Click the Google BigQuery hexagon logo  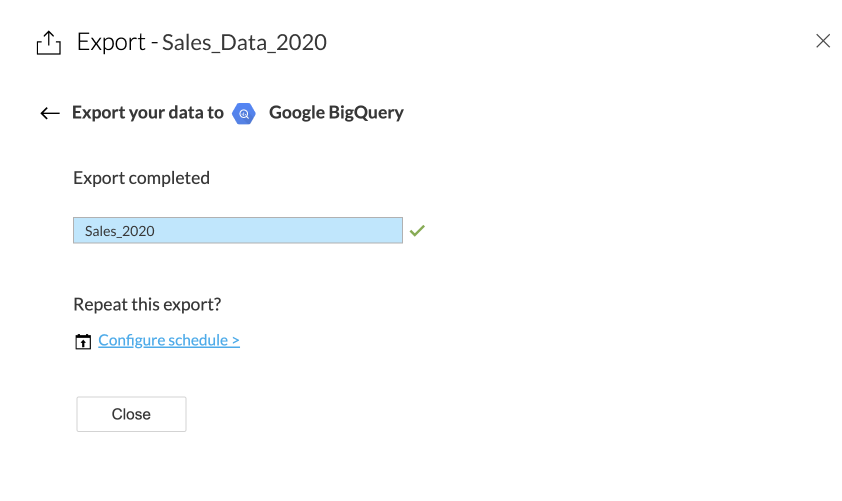pos(244,113)
